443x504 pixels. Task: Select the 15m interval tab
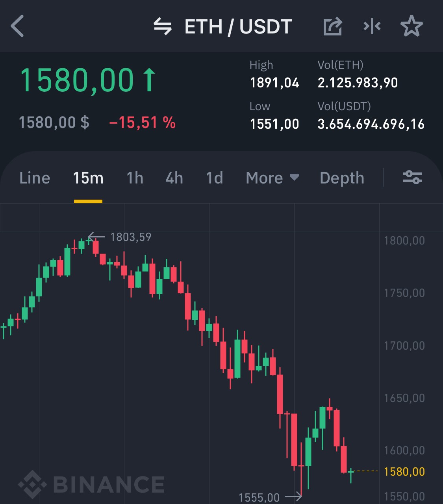click(88, 178)
